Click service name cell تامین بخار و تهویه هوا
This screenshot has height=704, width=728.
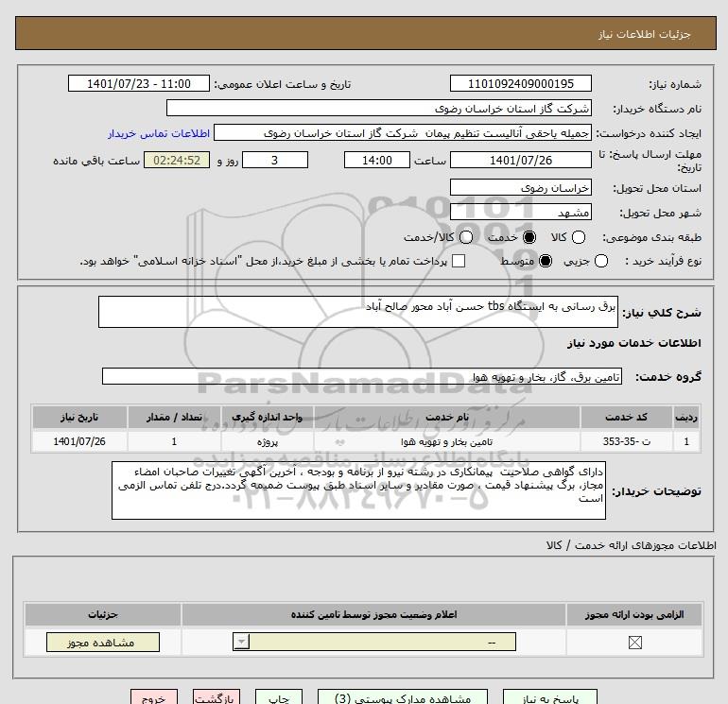446,441
